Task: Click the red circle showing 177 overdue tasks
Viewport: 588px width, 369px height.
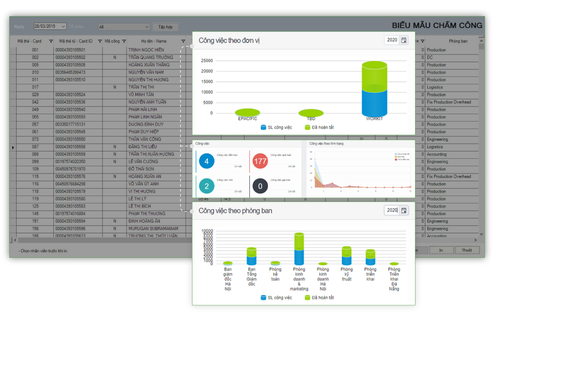Action: coord(260,161)
